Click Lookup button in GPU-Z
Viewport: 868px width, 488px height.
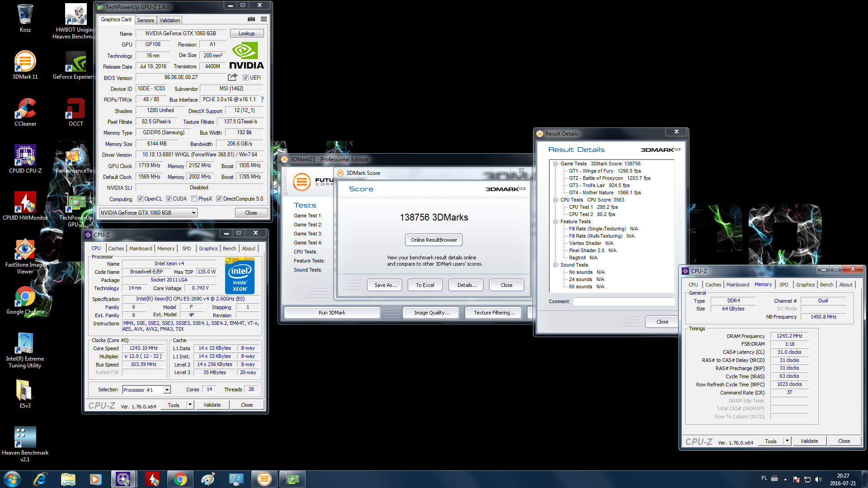[247, 33]
